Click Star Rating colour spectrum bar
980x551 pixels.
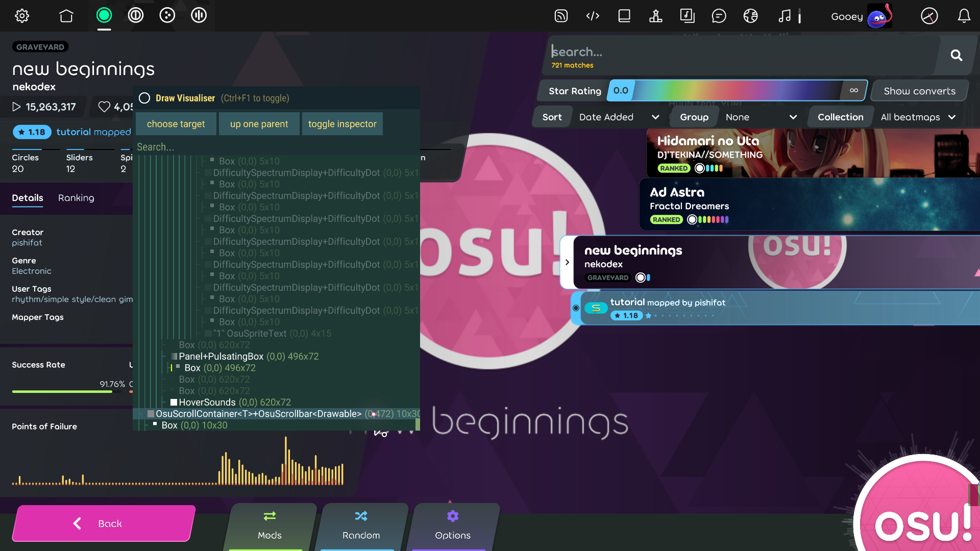click(738, 91)
